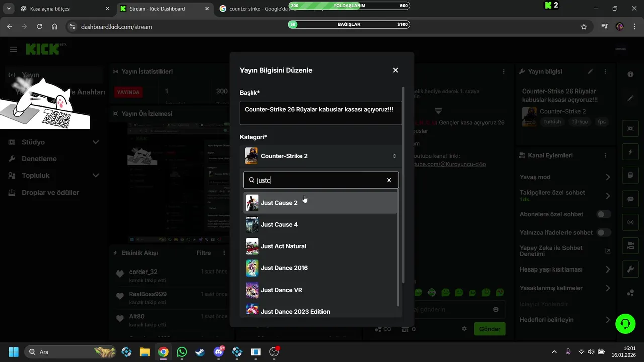The width and height of the screenshot is (644, 362).
Task: Open chat settings gear icon
Action: coord(464,329)
